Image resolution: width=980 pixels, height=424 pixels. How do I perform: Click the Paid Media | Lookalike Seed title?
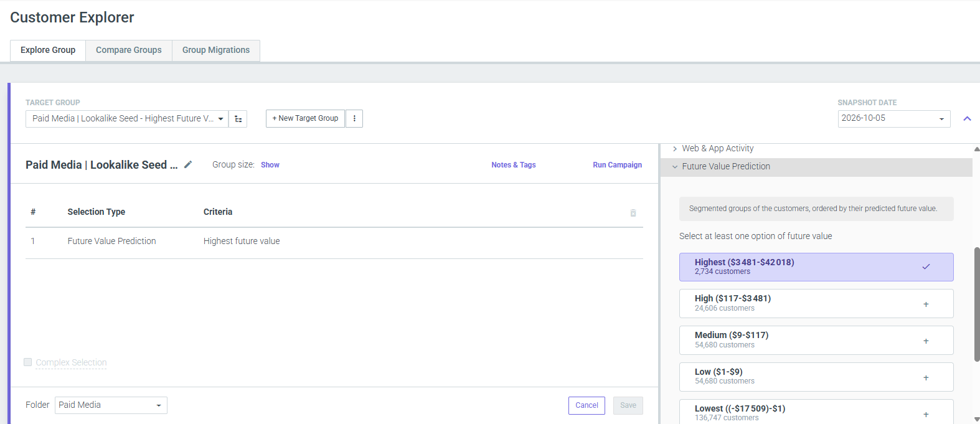[x=101, y=165]
